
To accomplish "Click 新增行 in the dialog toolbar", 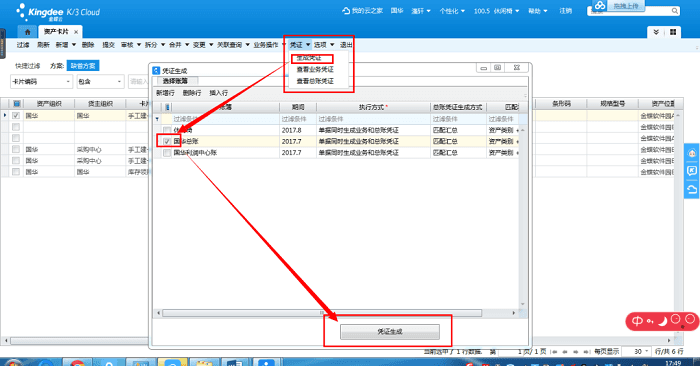I will (165, 93).
